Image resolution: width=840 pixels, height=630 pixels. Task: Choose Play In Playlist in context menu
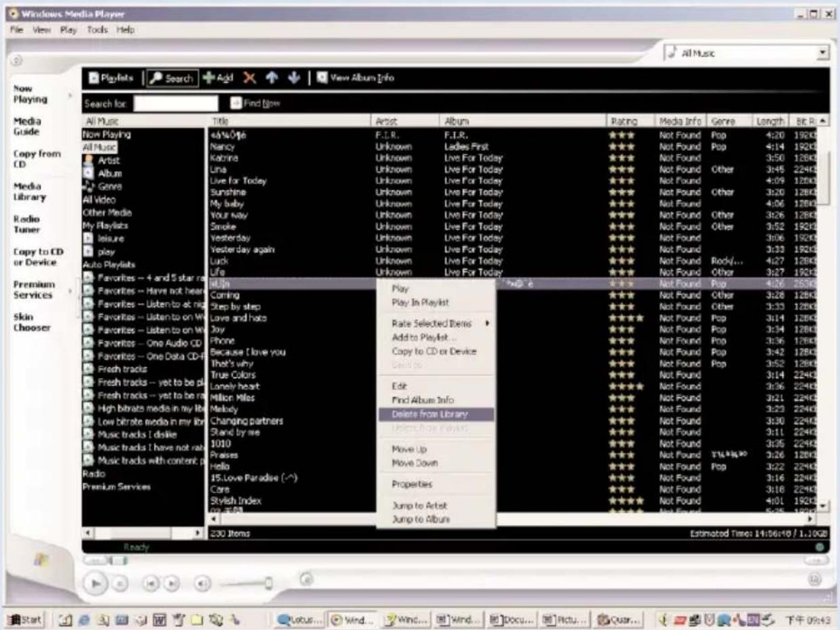tap(436, 302)
